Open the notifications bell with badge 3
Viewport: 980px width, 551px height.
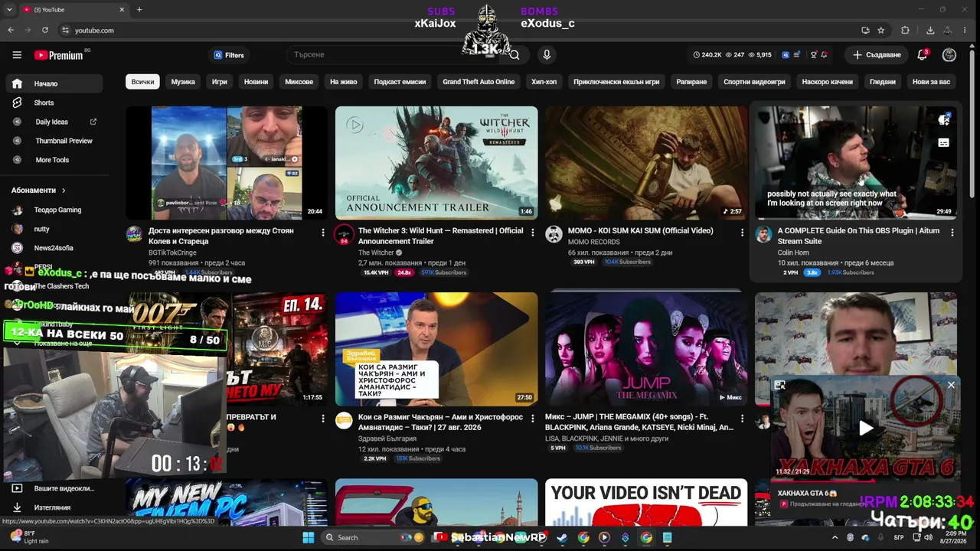(x=923, y=55)
